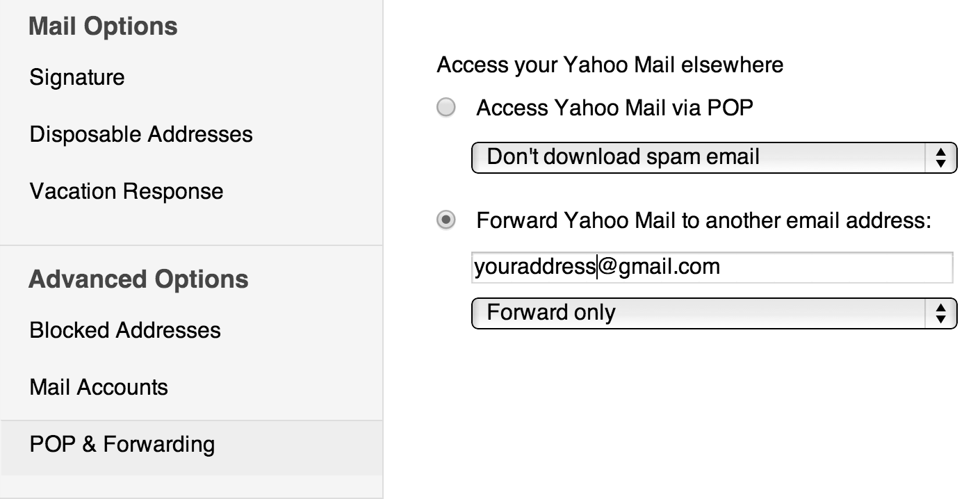The width and height of the screenshot is (980, 499).
Task: Select the Forward Yahoo Mail radio button
Action: coord(446,221)
